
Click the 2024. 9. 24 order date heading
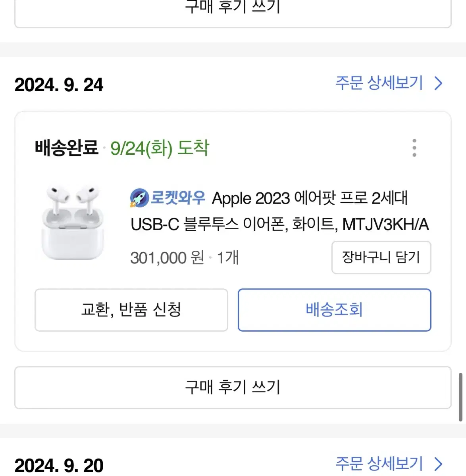[59, 84]
